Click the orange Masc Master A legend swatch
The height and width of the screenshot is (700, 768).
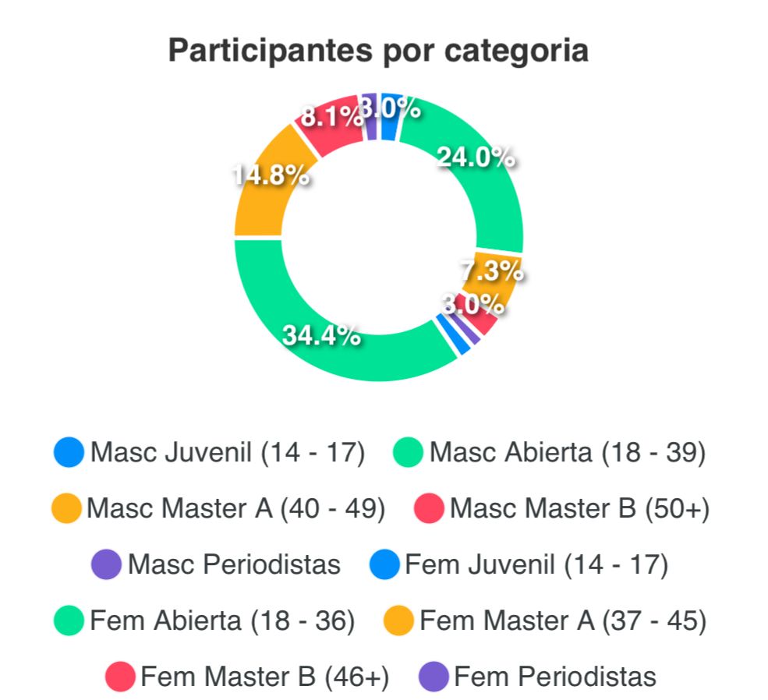pos(66,509)
